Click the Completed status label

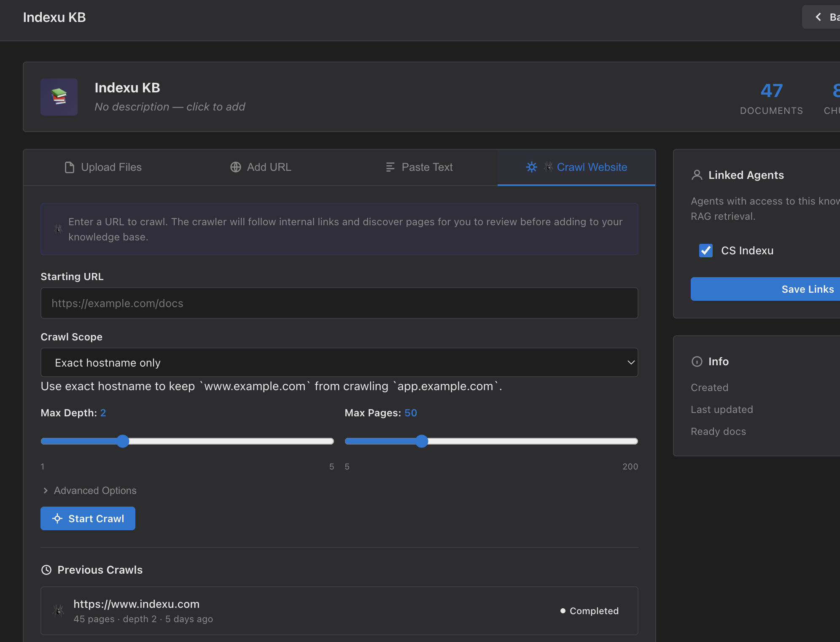(x=590, y=611)
